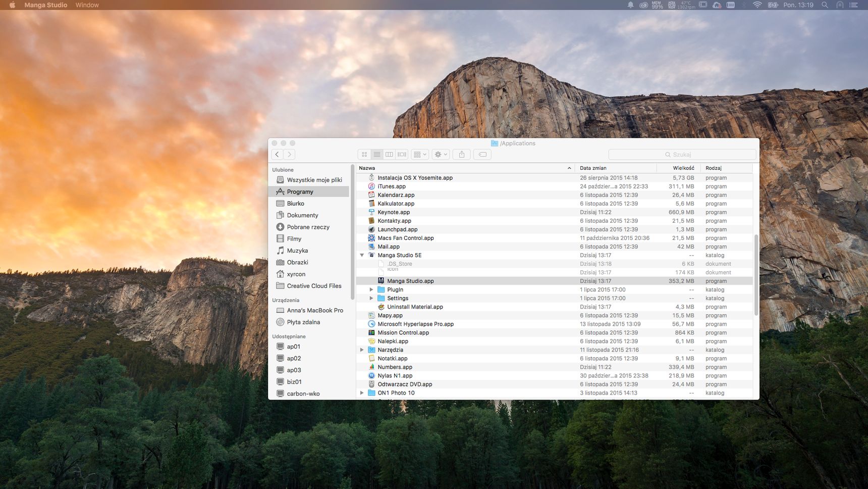Click the clock showing Pon. 13:19
Viewport: 868px width, 489px height.
798,5
